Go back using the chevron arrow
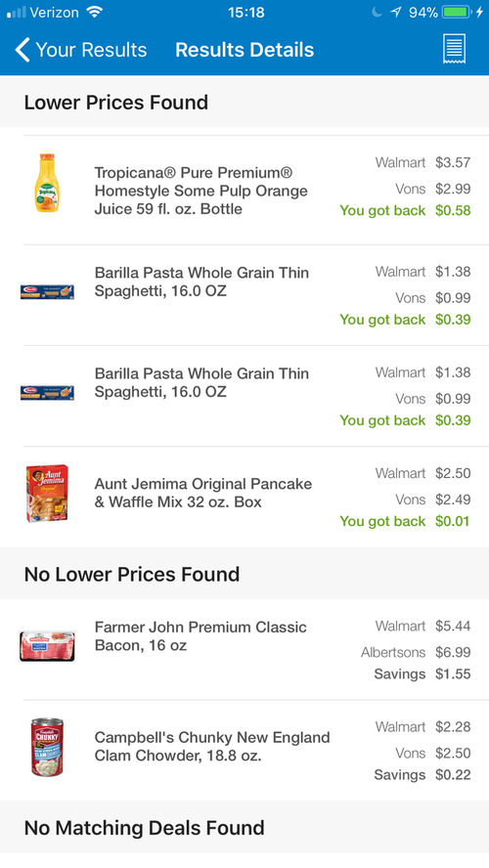 coord(22,50)
